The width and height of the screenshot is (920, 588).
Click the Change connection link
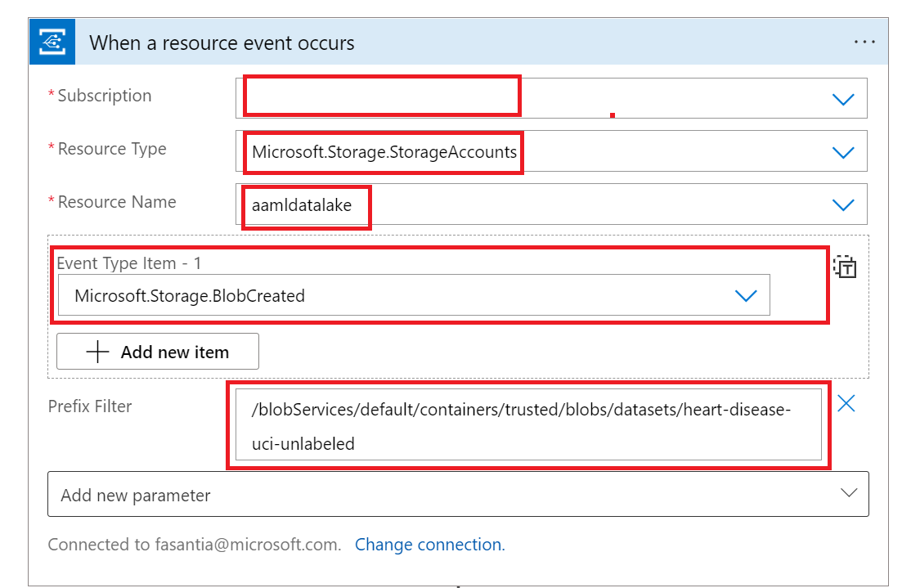click(x=429, y=545)
